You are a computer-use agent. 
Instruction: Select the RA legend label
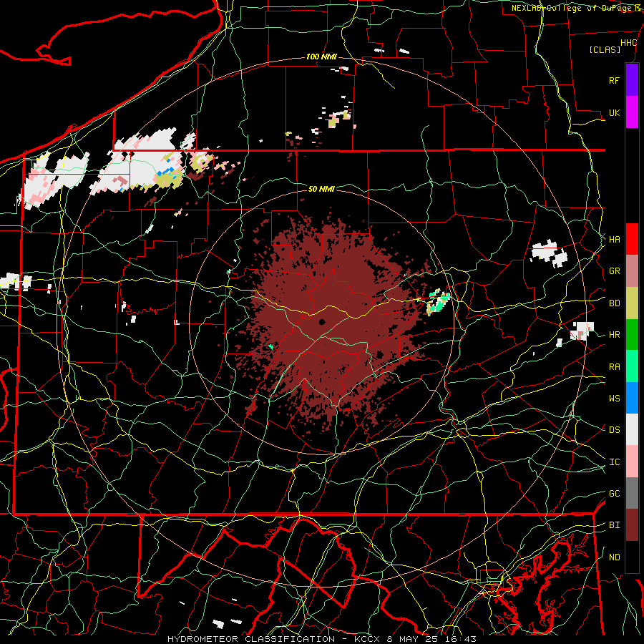tap(614, 367)
